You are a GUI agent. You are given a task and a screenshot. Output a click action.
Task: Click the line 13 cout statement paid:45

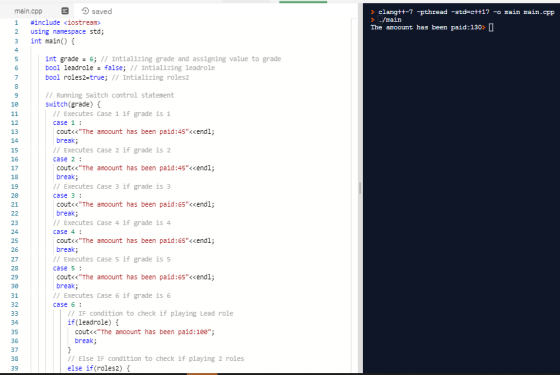(135, 132)
